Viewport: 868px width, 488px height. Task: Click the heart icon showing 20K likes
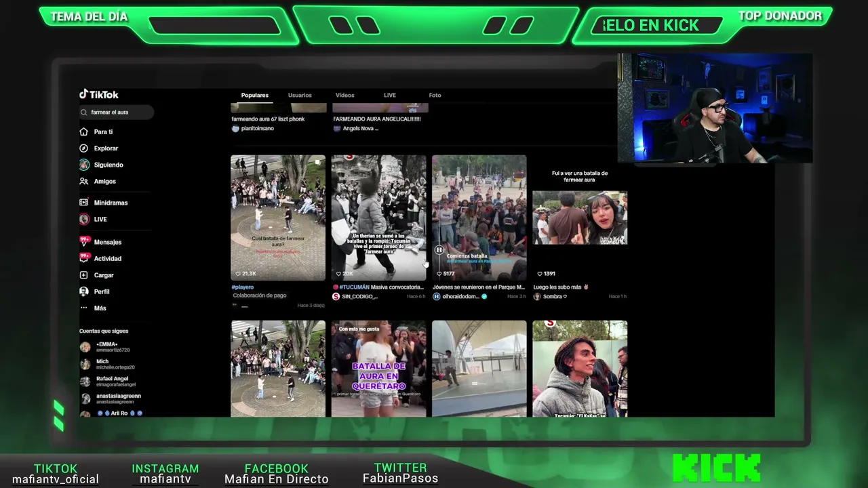(x=339, y=274)
